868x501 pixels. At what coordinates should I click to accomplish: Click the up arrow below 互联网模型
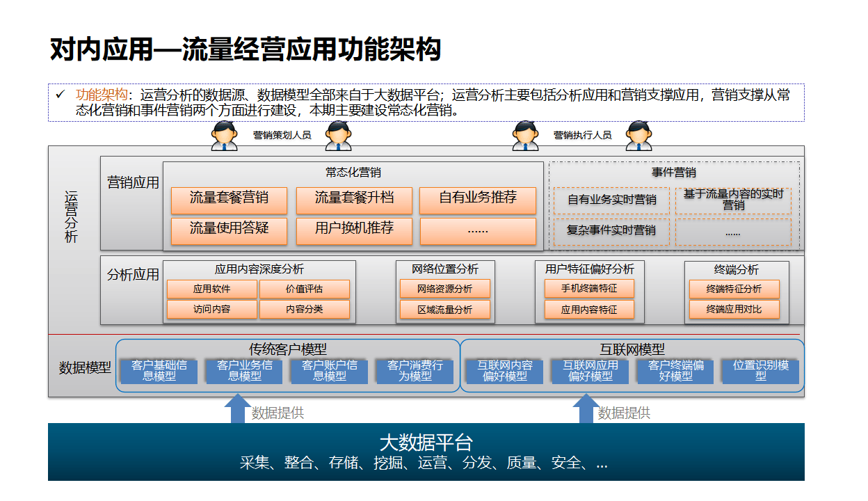coord(586,408)
